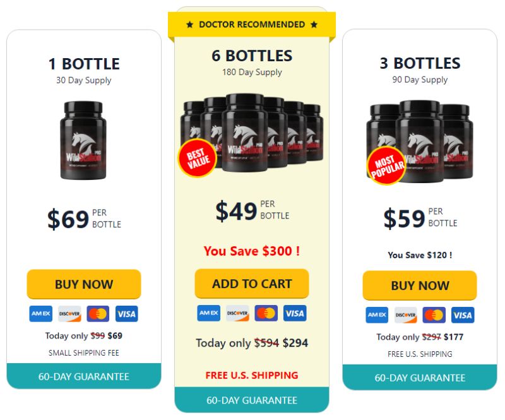
Task: Click the Mastercard icon under 3 Bottles
Action: tap(434, 315)
